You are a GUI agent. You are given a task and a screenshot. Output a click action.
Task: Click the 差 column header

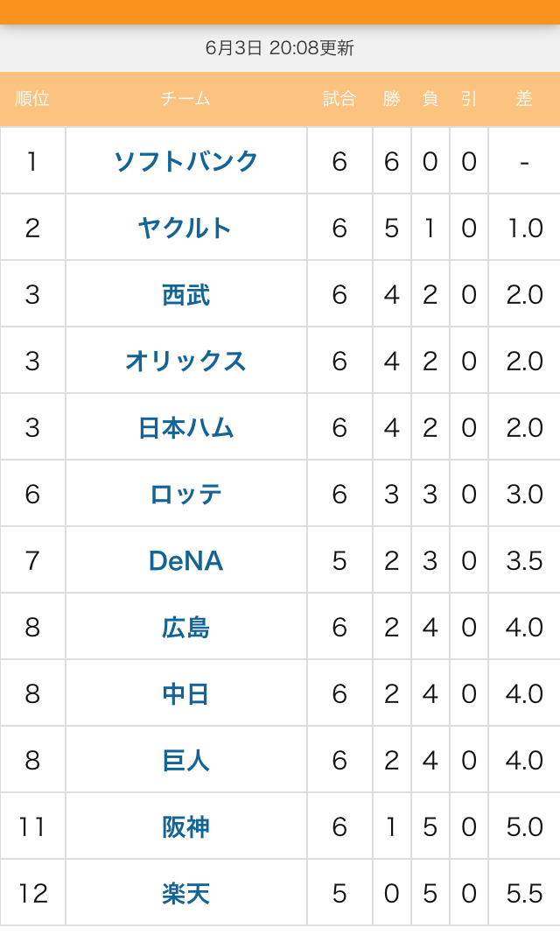(x=524, y=99)
